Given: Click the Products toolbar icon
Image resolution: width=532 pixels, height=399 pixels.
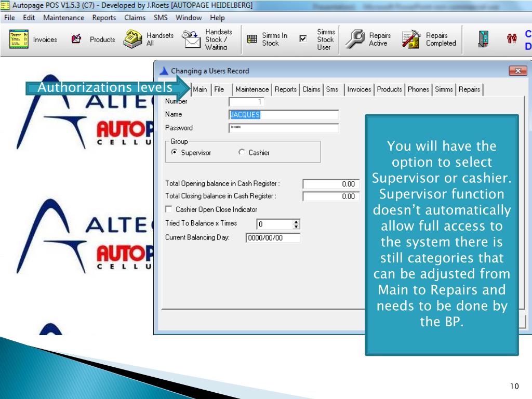Looking at the screenshot, I should [76, 39].
